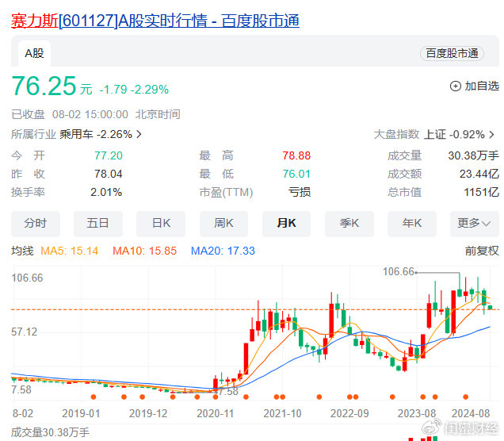Click the 最高 value 78.88
This screenshot has width=504, height=441.
[296, 155]
